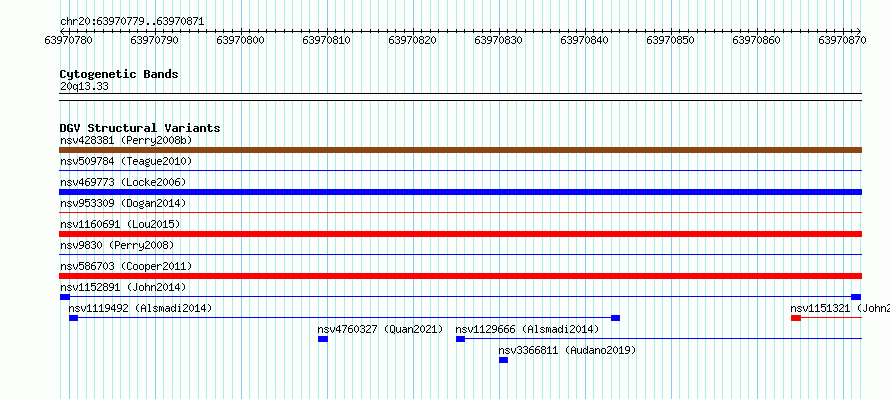Click the Cytogenetic Bands track title

coord(119,74)
